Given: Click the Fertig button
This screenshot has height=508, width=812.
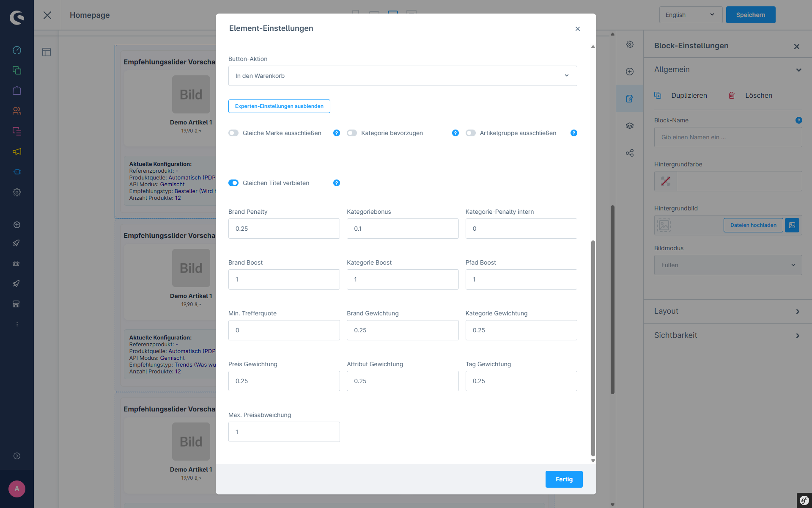Looking at the screenshot, I should [564, 479].
